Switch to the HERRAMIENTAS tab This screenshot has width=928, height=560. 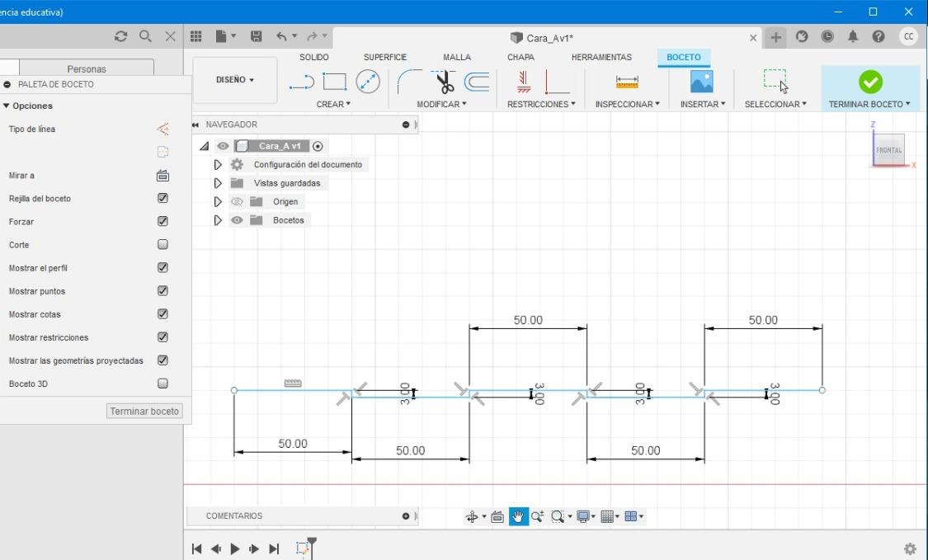point(601,58)
